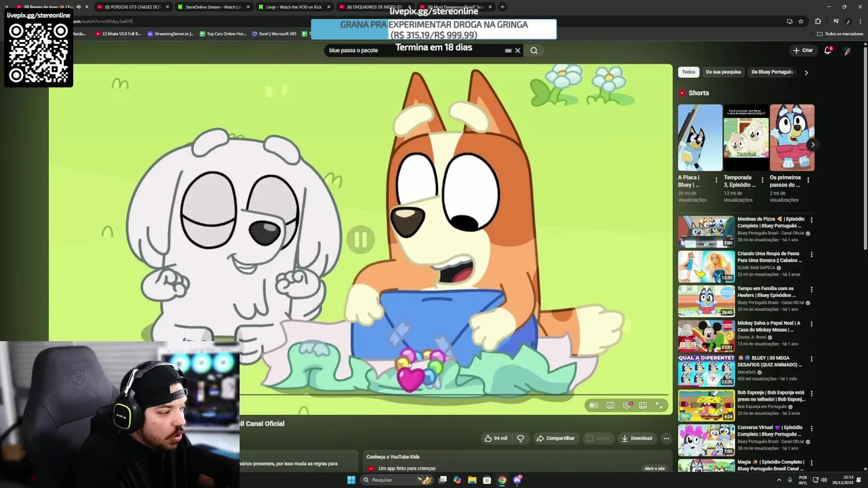Switch to 'StereOnline Stream' browser tab
Viewport: 868px width, 488px height.
point(214,7)
